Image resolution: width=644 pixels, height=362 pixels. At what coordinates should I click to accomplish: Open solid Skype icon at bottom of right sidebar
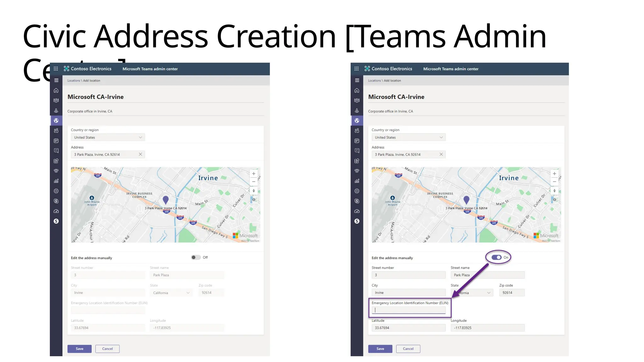click(357, 221)
